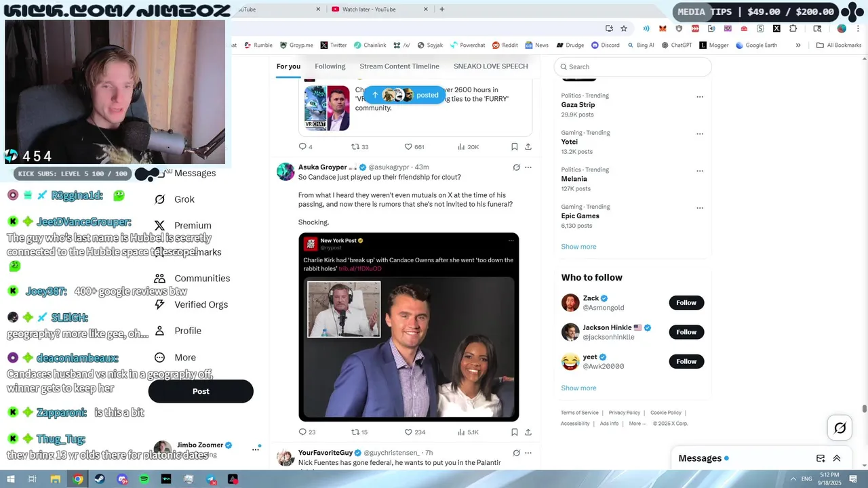Open SNEAKO LOVE SPEECH tab
This screenshot has height=488, width=868.
[x=491, y=66]
